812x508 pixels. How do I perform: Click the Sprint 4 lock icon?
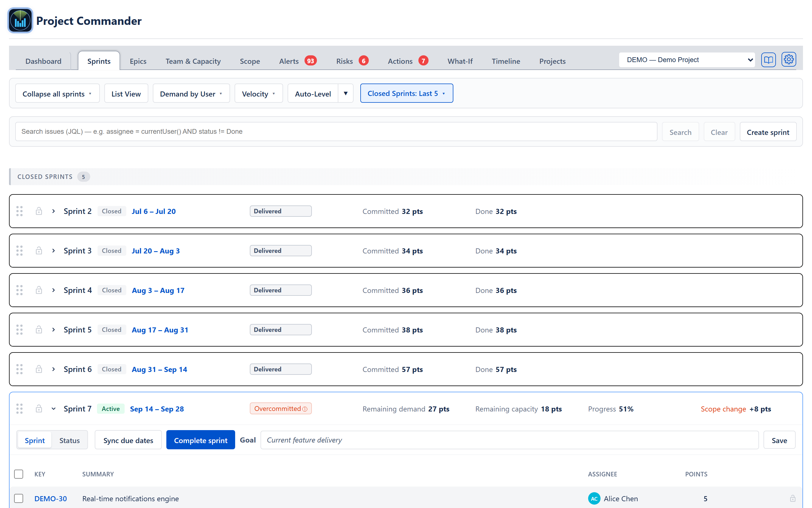(39, 290)
